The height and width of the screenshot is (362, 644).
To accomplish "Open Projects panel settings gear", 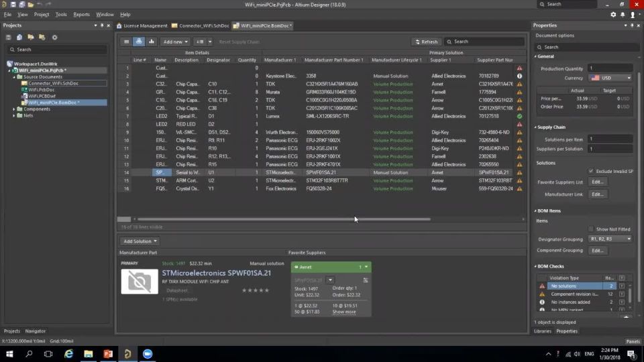I will [x=54, y=38].
